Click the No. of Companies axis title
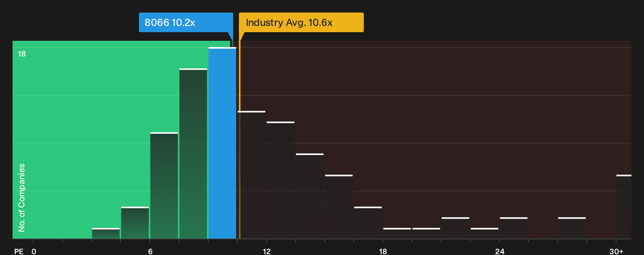The width and height of the screenshot is (644, 255). click(22, 198)
